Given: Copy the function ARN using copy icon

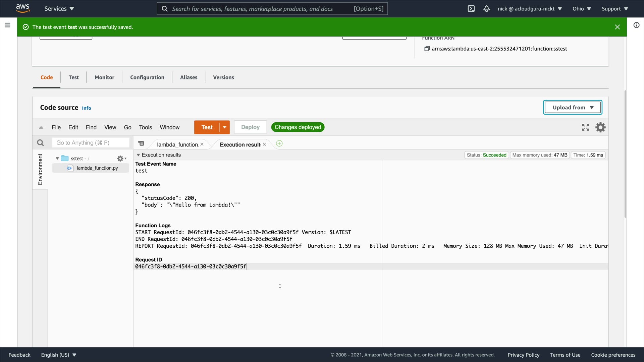Looking at the screenshot, I should tap(427, 49).
